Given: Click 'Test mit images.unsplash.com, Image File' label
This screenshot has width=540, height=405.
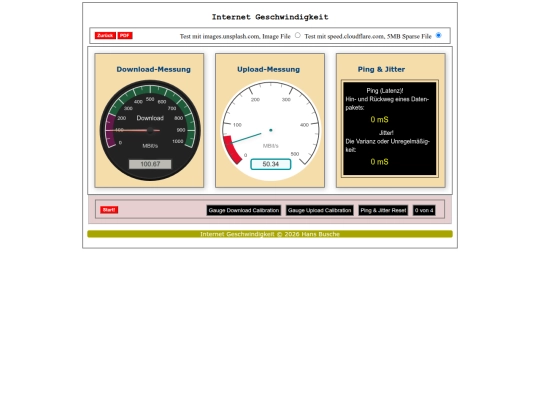Looking at the screenshot, I should (235, 36).
